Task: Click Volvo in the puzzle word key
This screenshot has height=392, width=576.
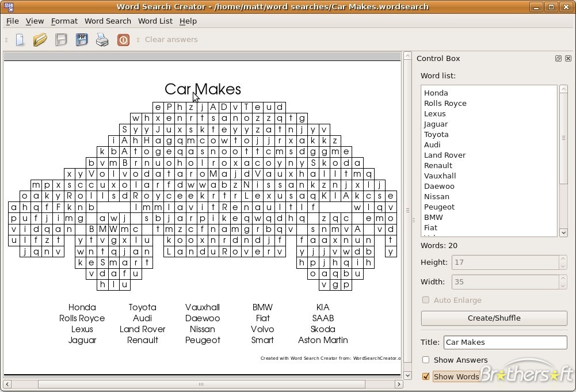Action: tap(262, 329)
